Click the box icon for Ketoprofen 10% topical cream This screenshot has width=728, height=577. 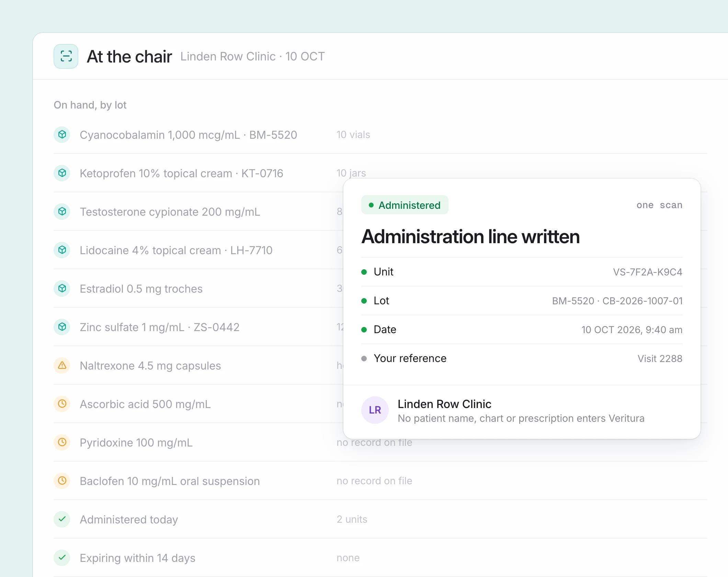[62, 173]
